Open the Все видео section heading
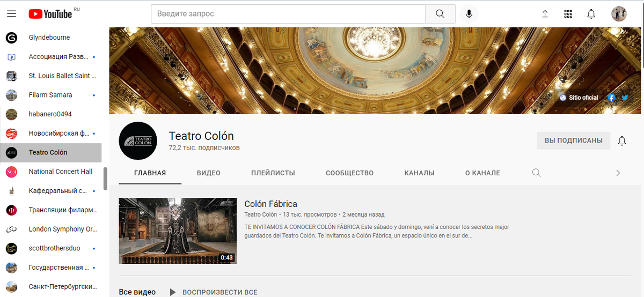The image size is (644, 297). [137, 292]
